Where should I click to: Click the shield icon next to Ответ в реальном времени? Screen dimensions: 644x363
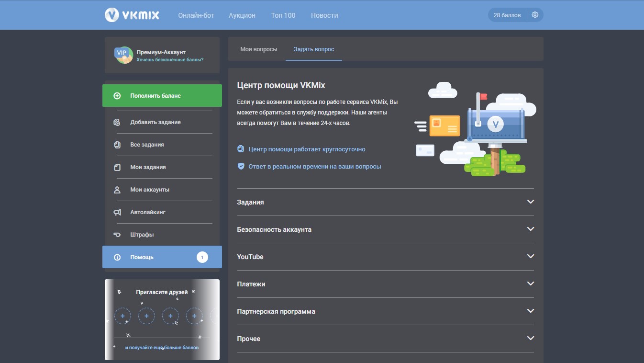(241, 166)
